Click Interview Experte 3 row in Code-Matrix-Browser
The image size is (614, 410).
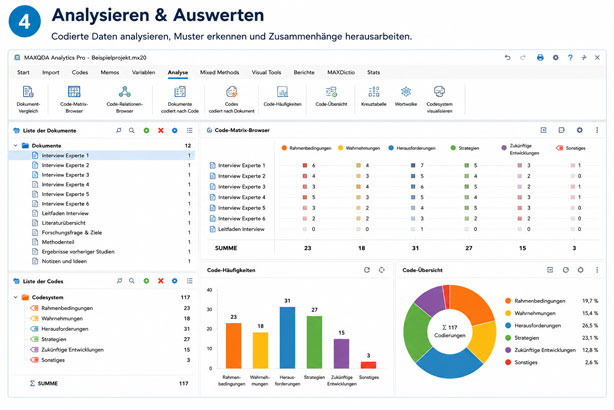[x=404, y=187]
